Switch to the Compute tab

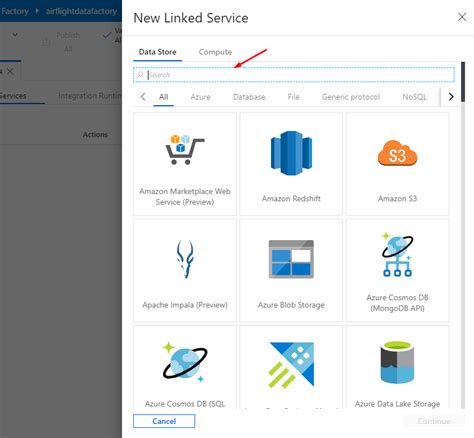(x=215, y=52)
